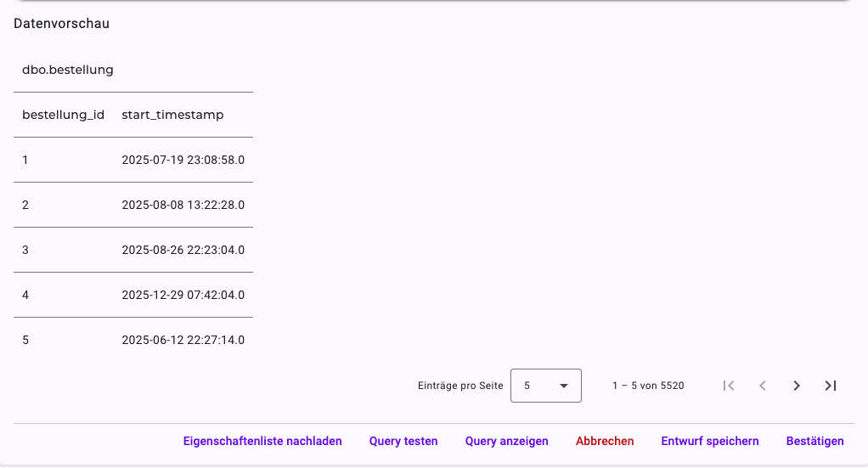Select timestamp 2025-08-08 13:22:28.0
This screenshot has height=468, width=868.
pos(183,205)
